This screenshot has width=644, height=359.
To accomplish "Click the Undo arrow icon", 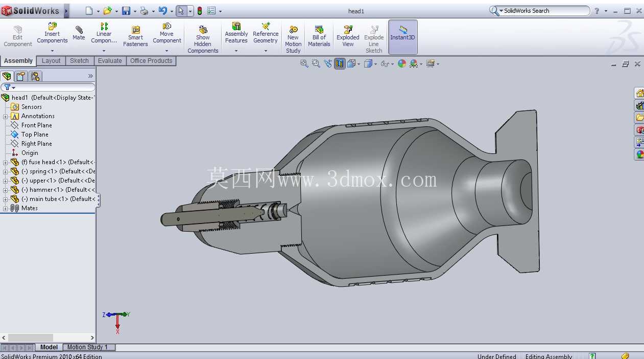I will (162, 11).
